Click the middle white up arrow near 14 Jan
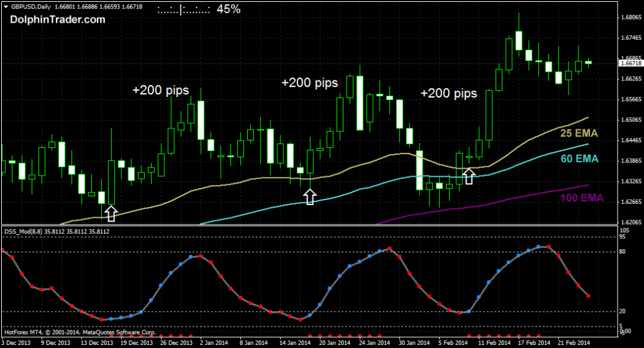Viewport: 644px width, 348px height. (309, 197)
